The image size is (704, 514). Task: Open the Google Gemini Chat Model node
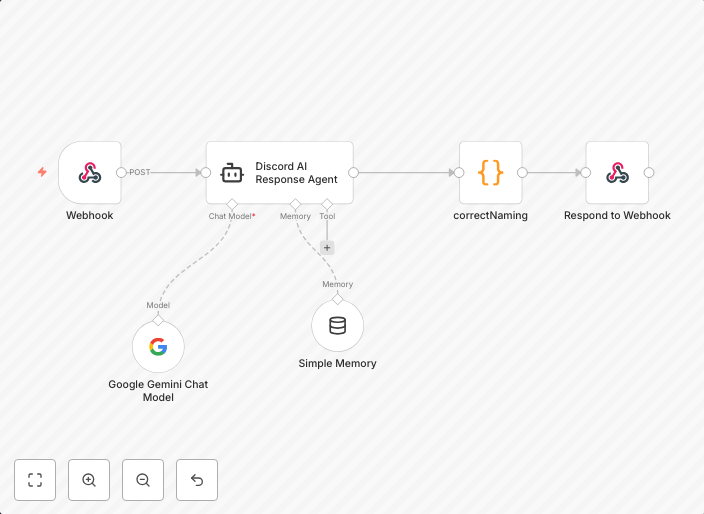click(158, 347)
